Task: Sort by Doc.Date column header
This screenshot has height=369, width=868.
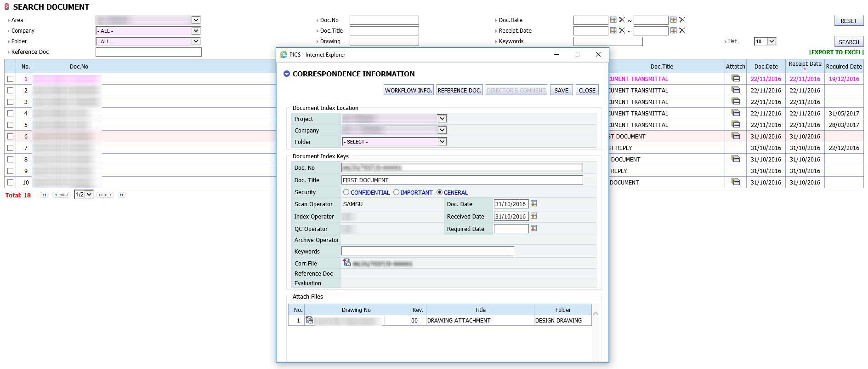Action: (766, 66)
